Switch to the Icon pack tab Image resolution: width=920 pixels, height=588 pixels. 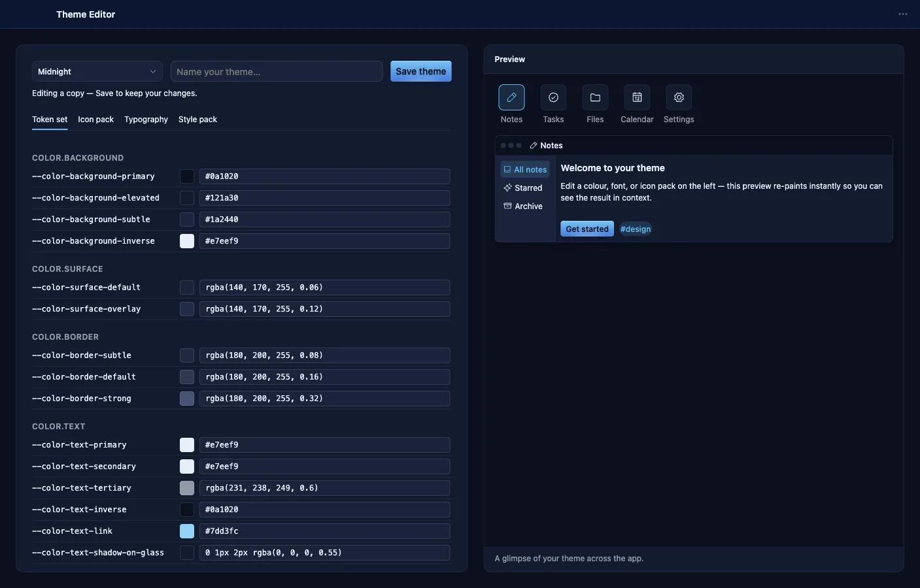95,120
